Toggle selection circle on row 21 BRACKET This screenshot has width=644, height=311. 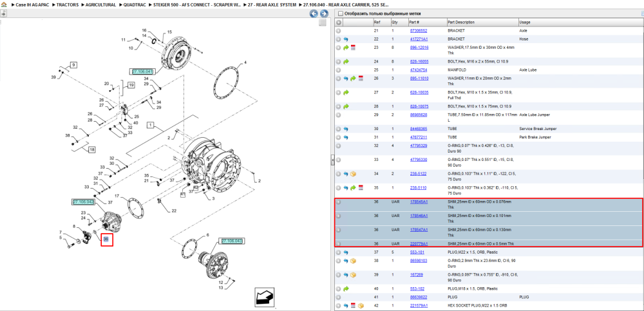[x=339, y=31]
